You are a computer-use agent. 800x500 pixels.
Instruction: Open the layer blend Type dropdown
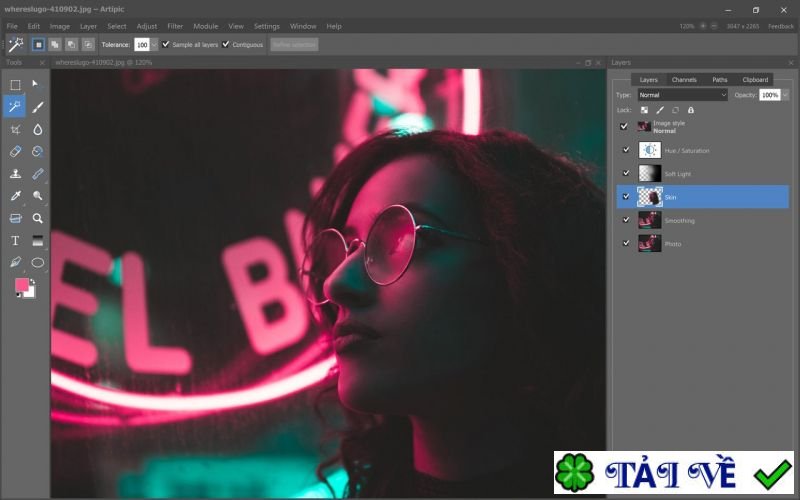(x=682, y=95)
